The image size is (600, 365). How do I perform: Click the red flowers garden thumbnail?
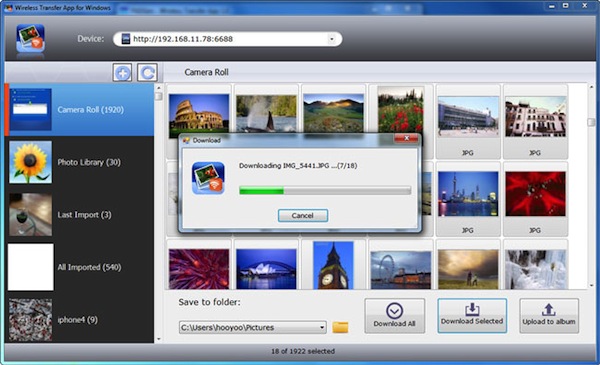[x=401, y=110]
